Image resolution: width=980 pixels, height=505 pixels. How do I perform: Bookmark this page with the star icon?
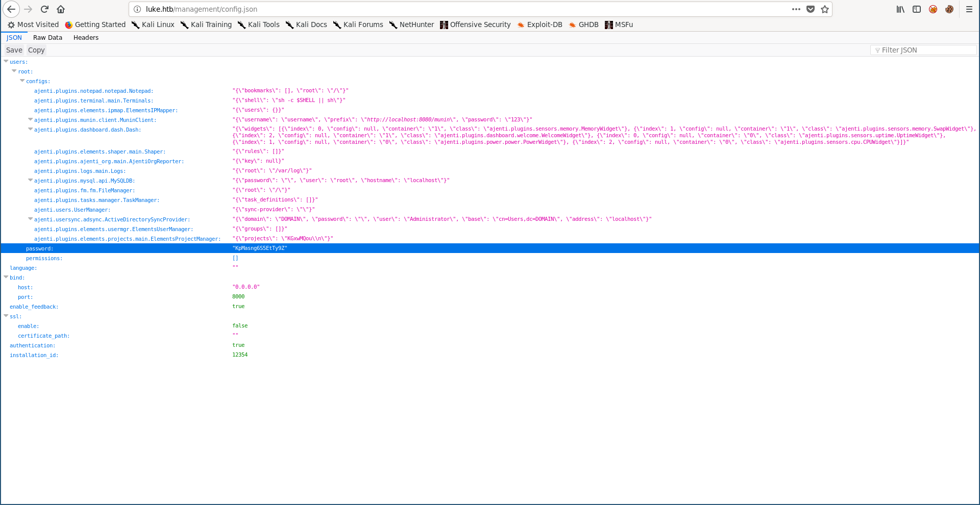tap(825, 9)
